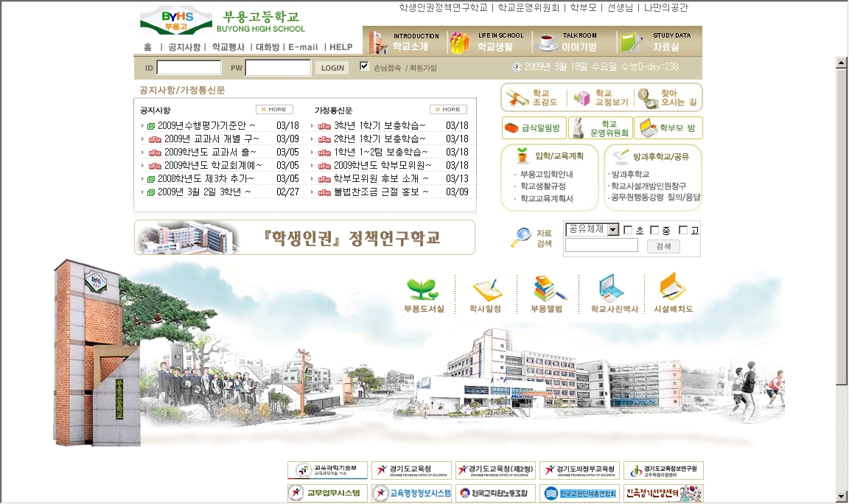Check the 중 search filter checkbox
The image size is (849, 504).
pos(654,230)
